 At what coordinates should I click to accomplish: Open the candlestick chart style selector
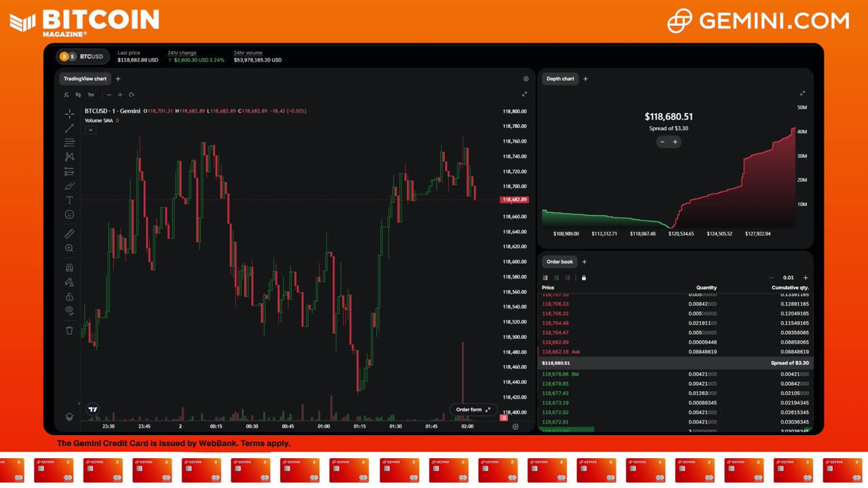(x=78, y=95)
